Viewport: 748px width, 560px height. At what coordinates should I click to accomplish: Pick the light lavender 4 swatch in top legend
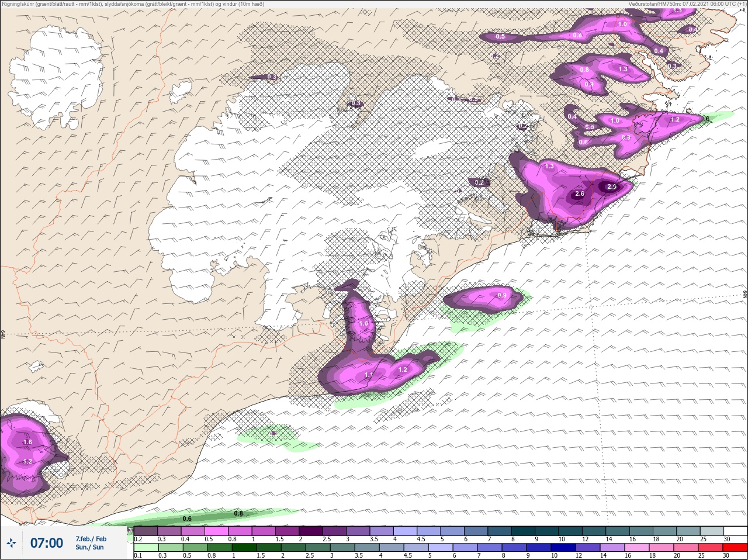coord(406,531)
